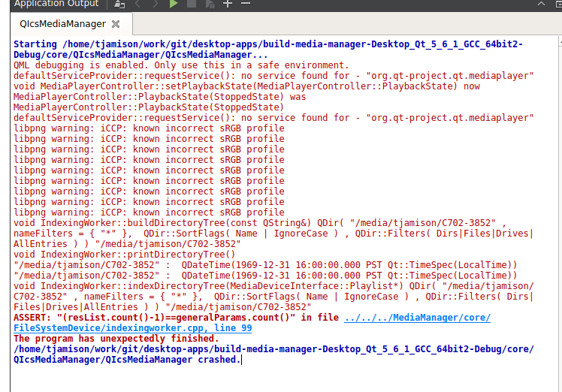
Task: Click the second defaultServiceProvider::requestService() line
Action: (273, 118)
